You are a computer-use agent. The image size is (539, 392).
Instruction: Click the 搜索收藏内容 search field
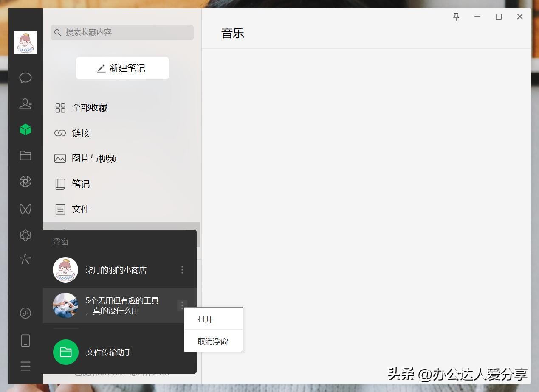pos(122,32)
